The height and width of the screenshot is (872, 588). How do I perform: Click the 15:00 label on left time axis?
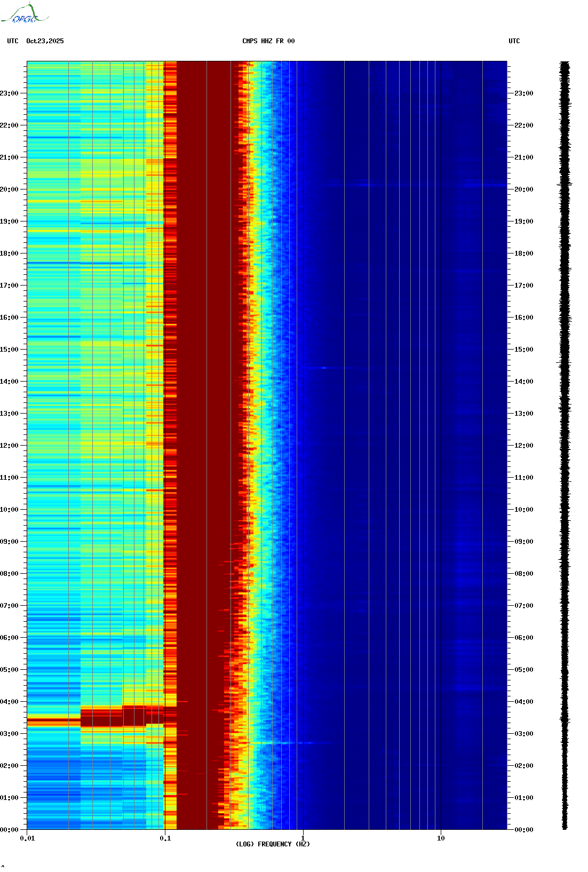tap(10, 350)
